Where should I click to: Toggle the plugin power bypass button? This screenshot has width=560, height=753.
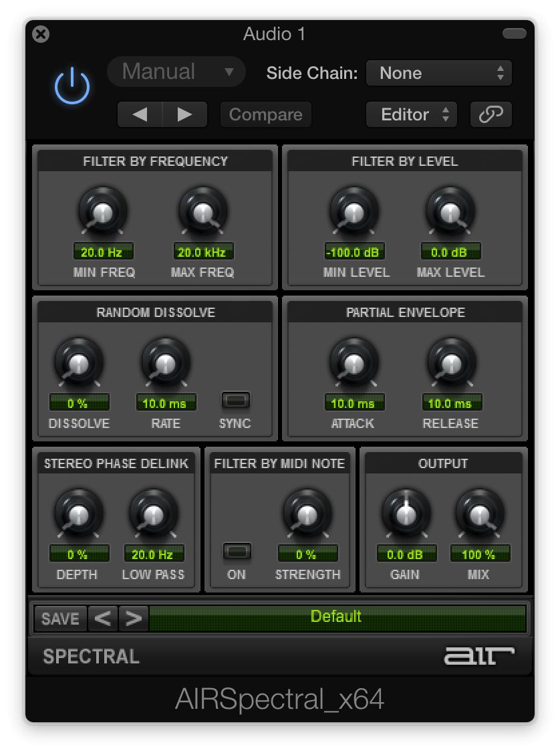[x=72, y=86]
